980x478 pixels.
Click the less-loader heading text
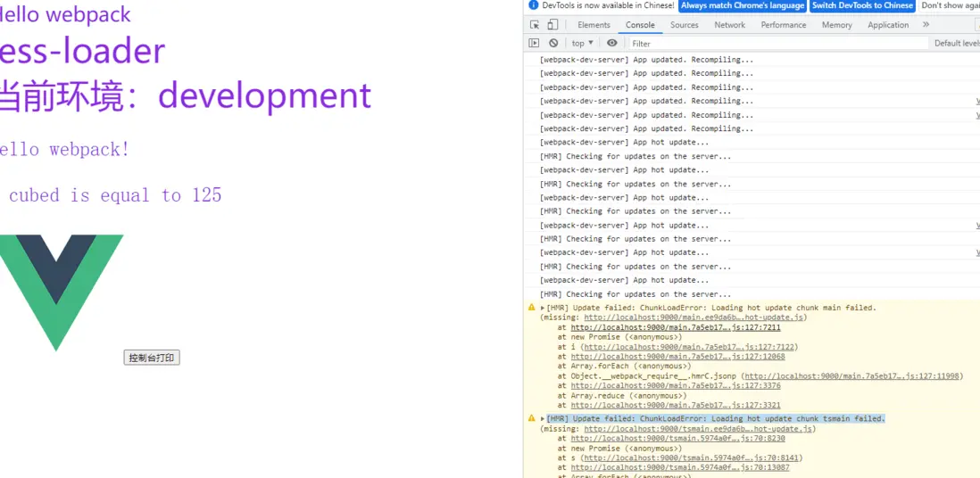(82, 51)
